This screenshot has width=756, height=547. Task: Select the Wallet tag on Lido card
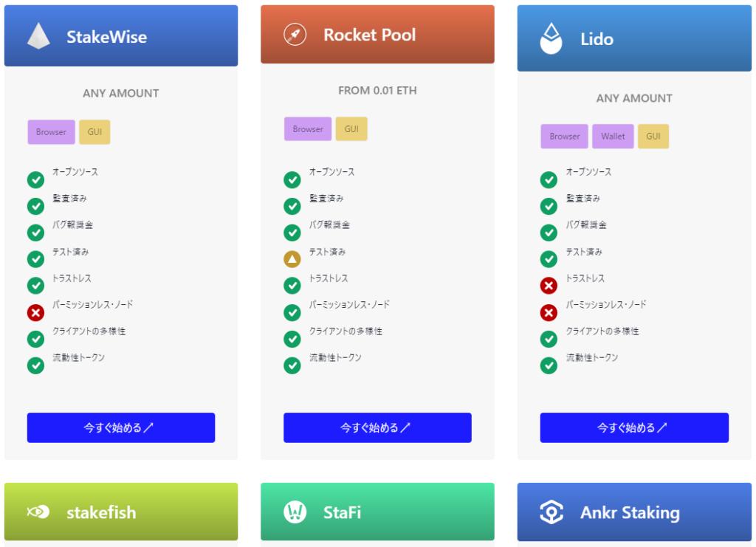[613, 137]
